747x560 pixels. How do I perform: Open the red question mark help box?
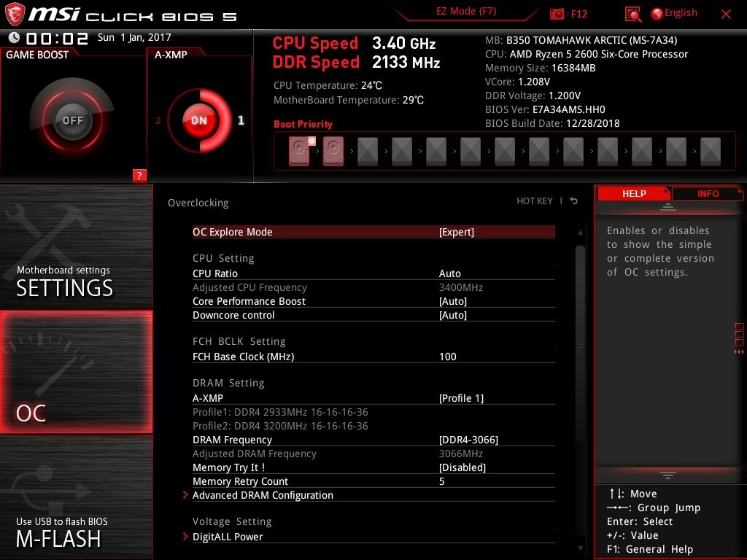(139, 175)
